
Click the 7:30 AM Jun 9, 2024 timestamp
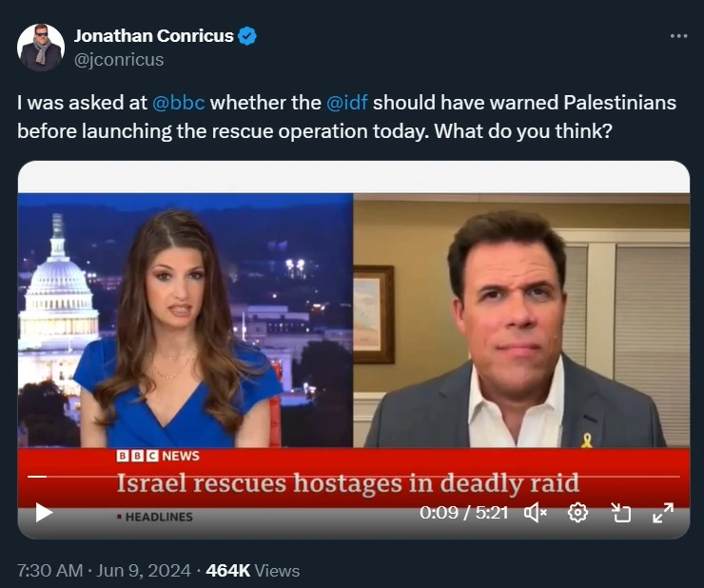(104, 571)
